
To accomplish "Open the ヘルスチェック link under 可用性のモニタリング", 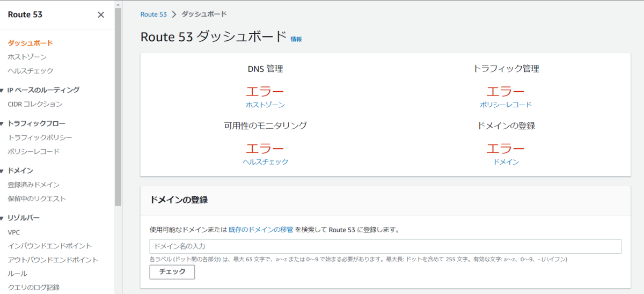I will point(265,161).
